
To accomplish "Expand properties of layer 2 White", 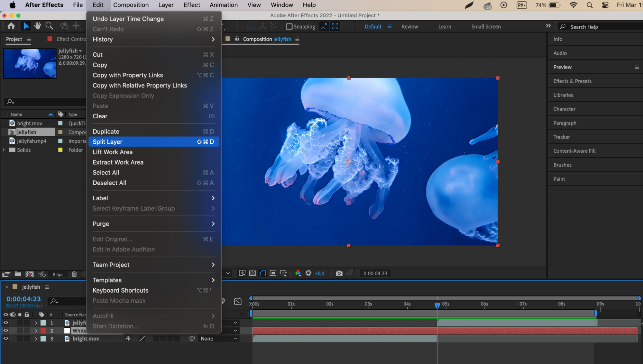I will 36,331.
